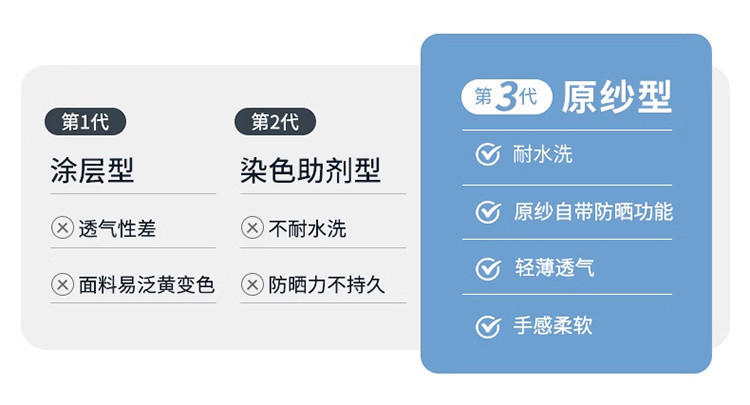Select the 第2代 badge

[x=275, y=122]
